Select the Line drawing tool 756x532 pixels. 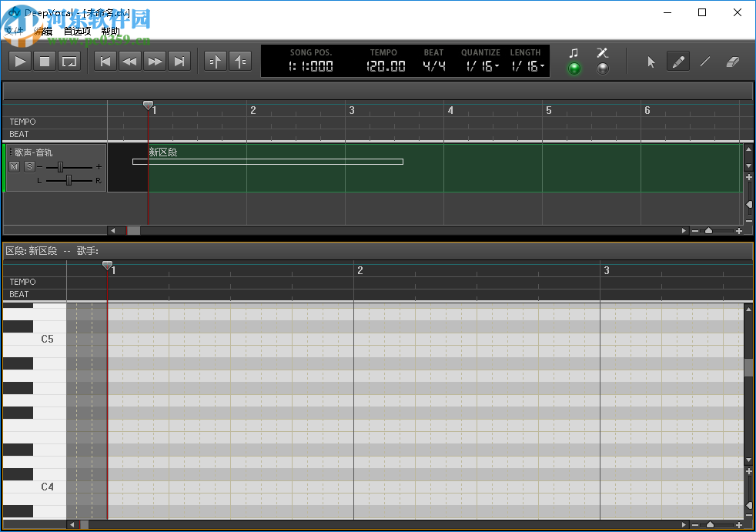pos(705,61)
